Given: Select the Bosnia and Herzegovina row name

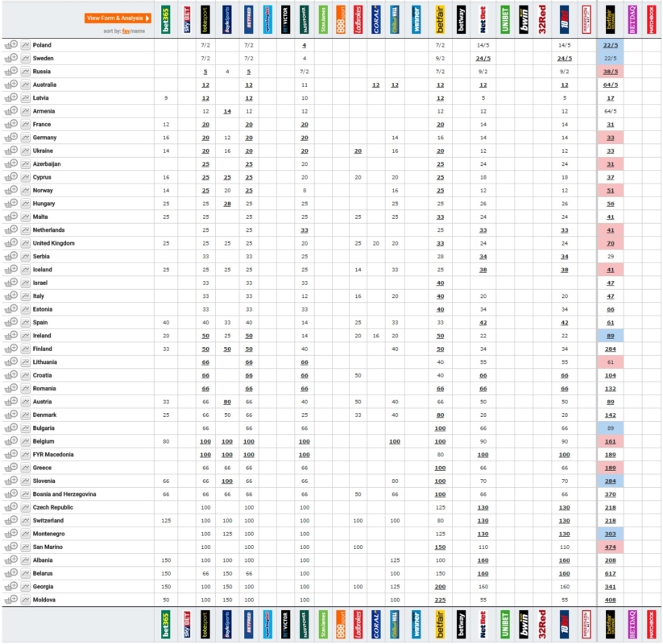Looking at the screenshot, I should tap(64, 494).
